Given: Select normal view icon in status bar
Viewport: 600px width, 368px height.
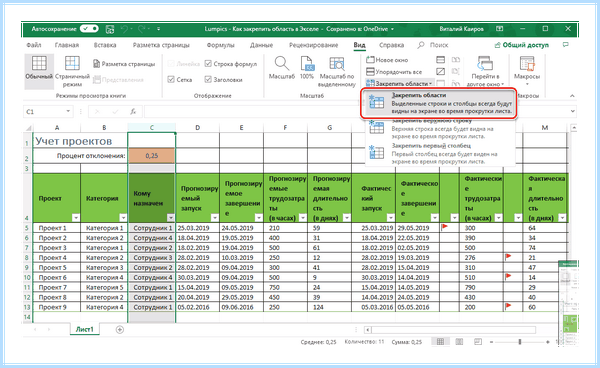Looking at the screenshot, I should [440, 342].
